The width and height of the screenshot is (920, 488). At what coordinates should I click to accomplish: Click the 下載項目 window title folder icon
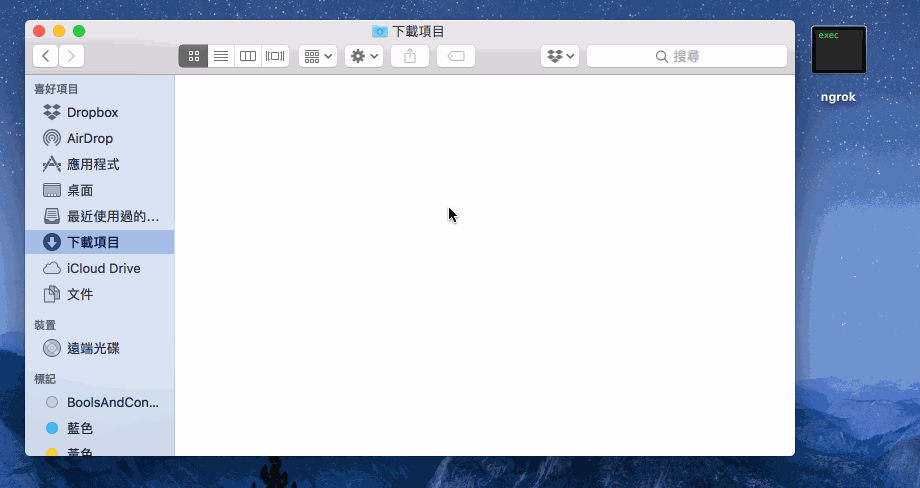[380, 31]
